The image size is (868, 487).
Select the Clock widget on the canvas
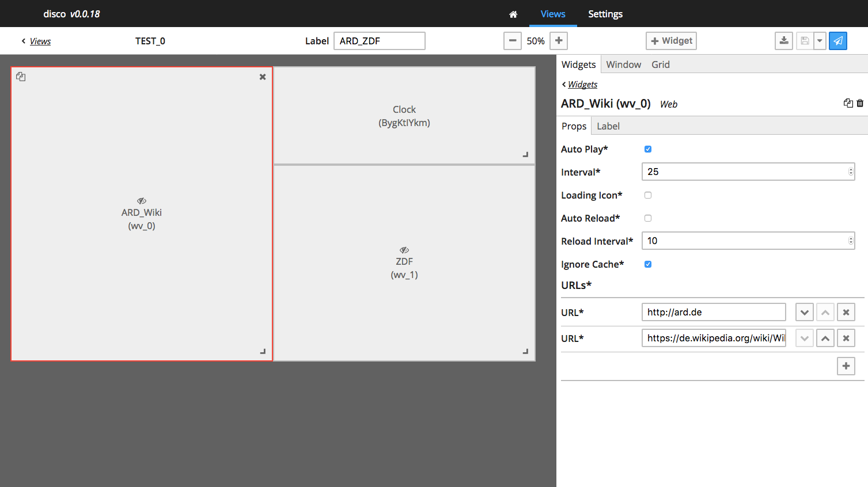tap(404, 116)
